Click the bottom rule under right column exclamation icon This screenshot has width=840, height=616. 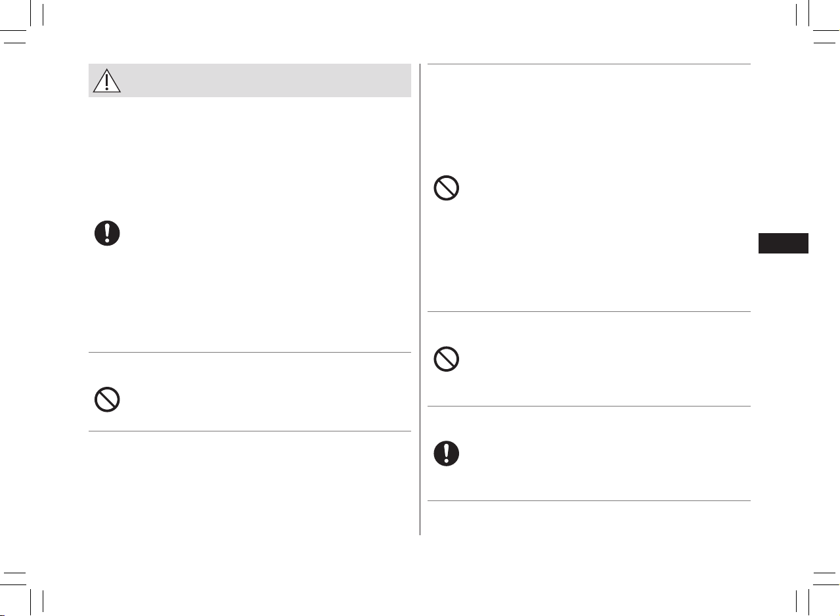pos(589,502)
